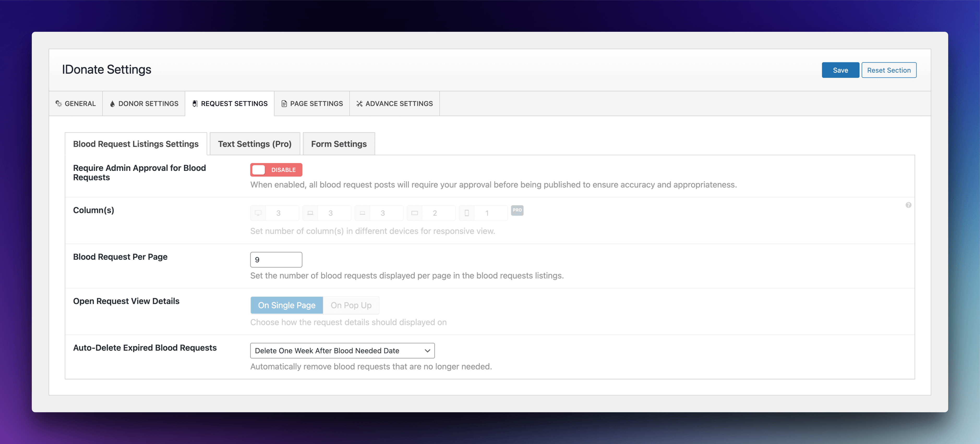The image size is (980, 444).
Task: Click the mobile column count field showing 1
Action: coord(489,213)
